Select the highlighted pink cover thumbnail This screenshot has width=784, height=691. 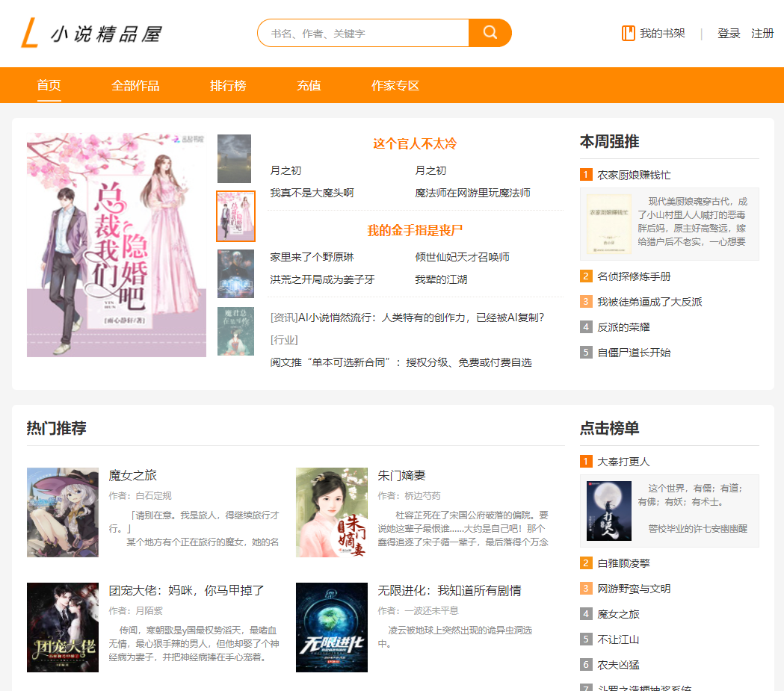[x=235, y=217]
